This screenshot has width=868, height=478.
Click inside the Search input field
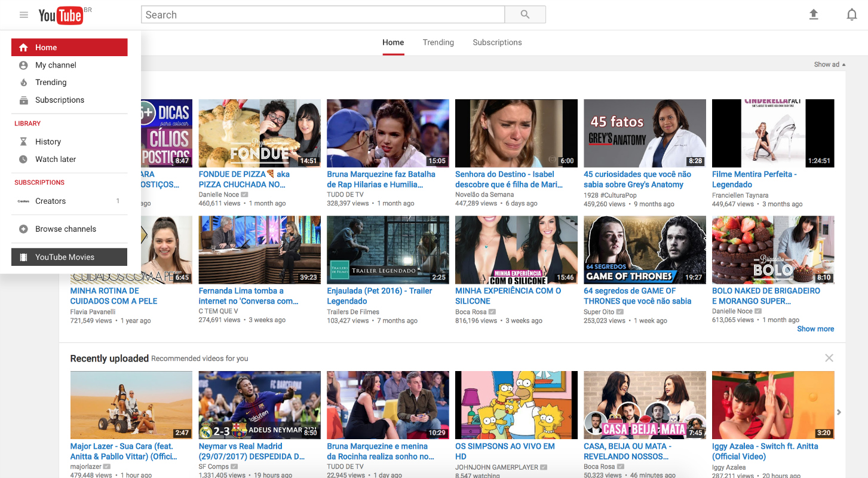[x=323, y=15]
